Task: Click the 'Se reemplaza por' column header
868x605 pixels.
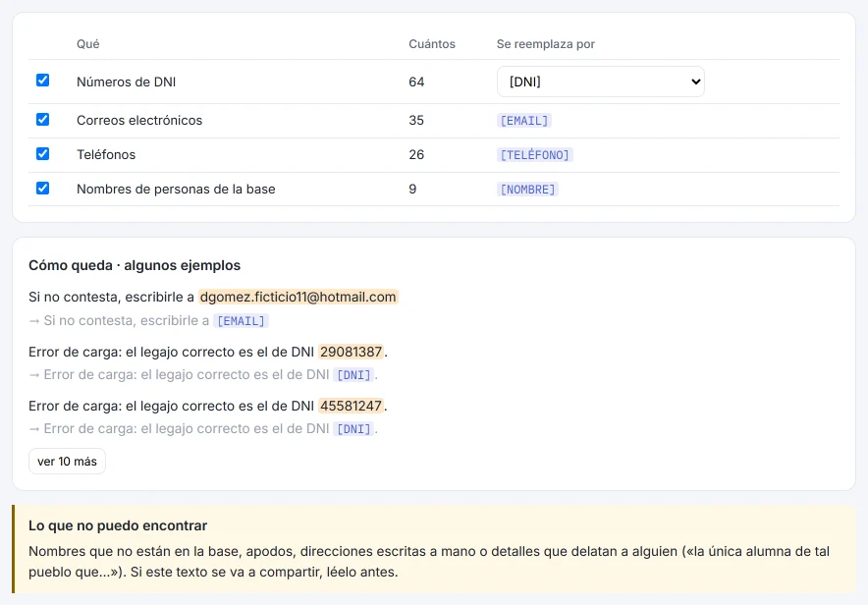Action: click(x=545, y=44)
